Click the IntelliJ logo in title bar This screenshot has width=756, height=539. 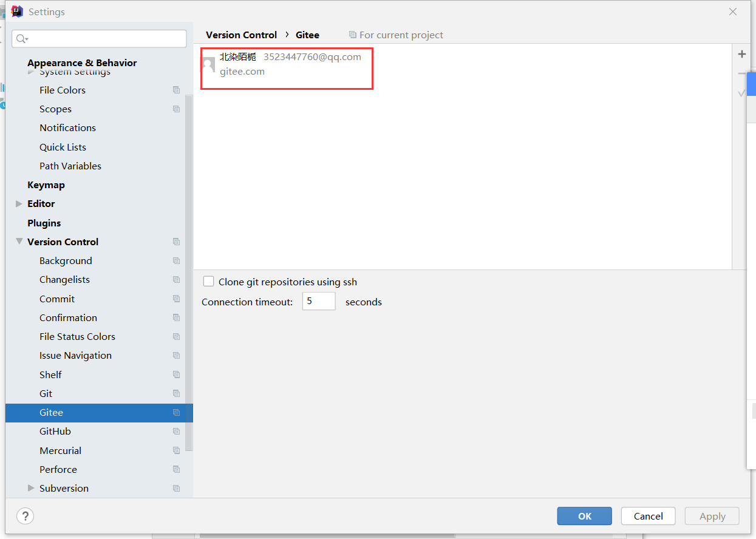(x=17, y=12)
